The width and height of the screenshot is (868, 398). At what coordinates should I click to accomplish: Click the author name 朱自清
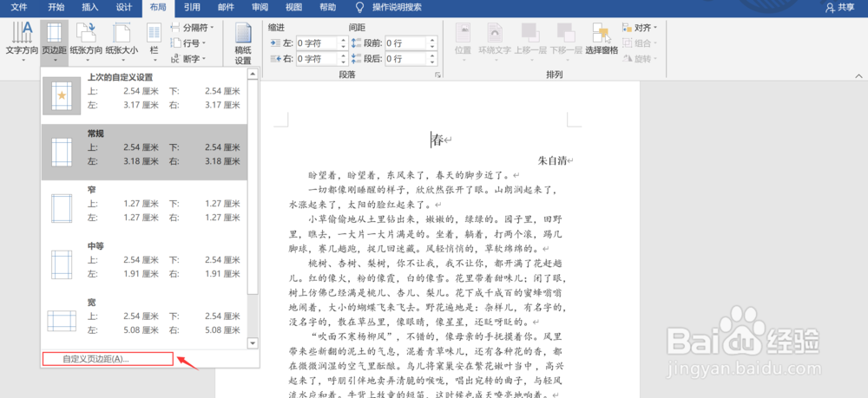coord(553,161)
